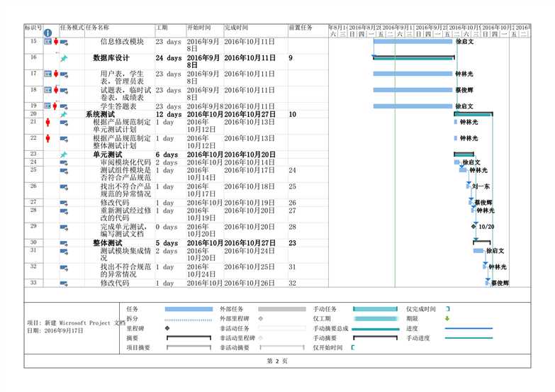Click the 摘要 bracket bar in legend
The image size is (555, 392).
189,338
